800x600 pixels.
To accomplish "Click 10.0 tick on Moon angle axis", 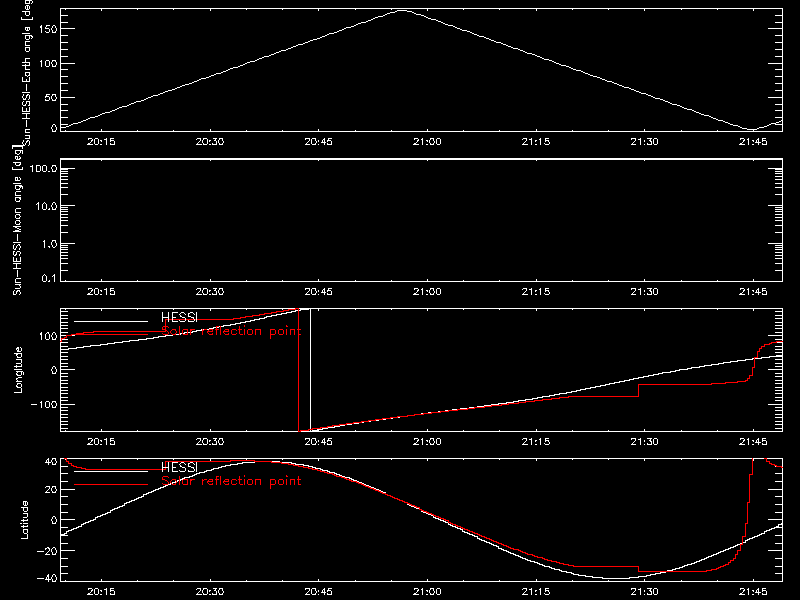I will pyautogui.click(x=46, y=206).
